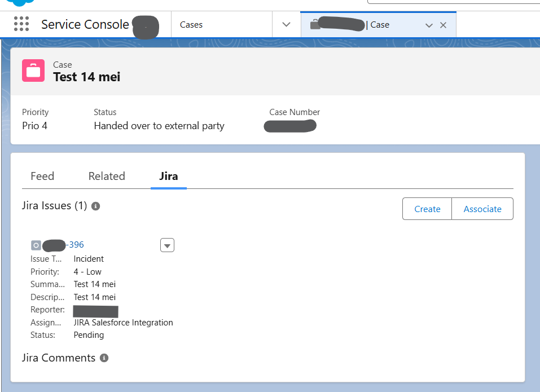This screenshot has width=540, height=392.
Task: Click the Associate button
Action: point(482,209)
